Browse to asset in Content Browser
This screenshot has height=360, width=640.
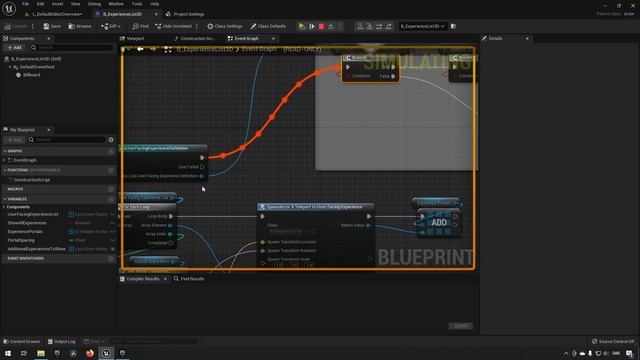click(x=80, y=26)
